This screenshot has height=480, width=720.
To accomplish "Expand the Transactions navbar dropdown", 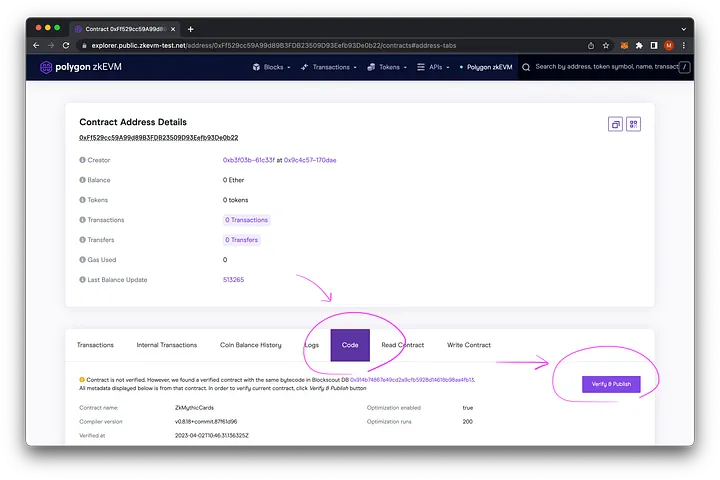I will 328,67.
